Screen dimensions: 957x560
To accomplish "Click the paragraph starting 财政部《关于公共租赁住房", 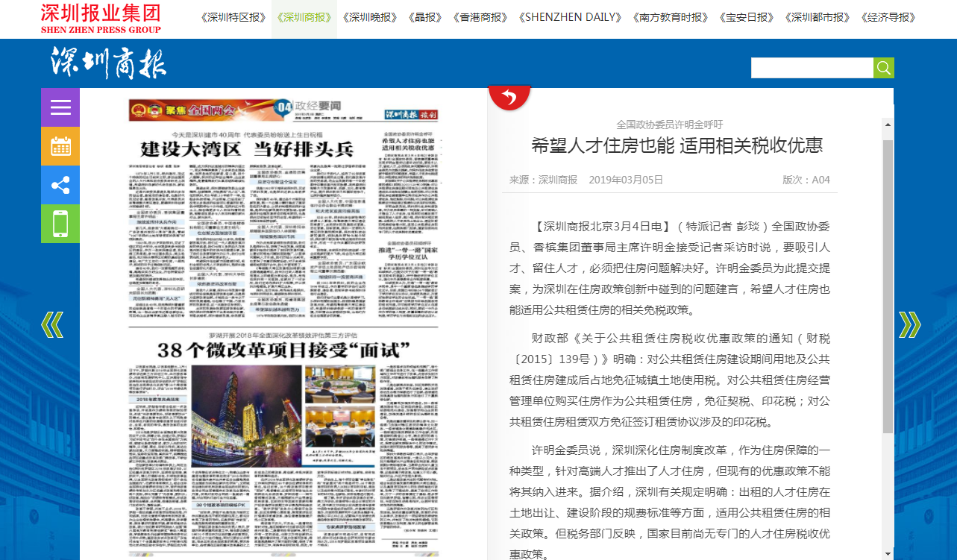I will point(670,380).
